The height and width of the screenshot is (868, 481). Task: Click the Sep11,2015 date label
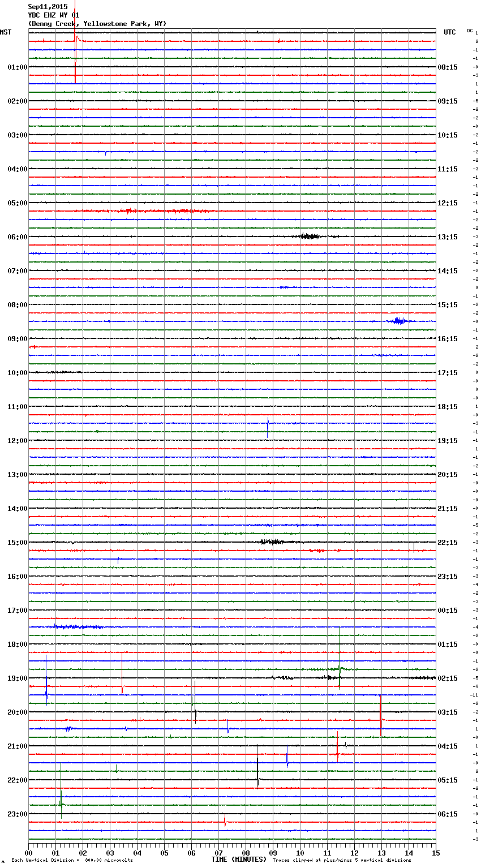[x=48, y=7]
